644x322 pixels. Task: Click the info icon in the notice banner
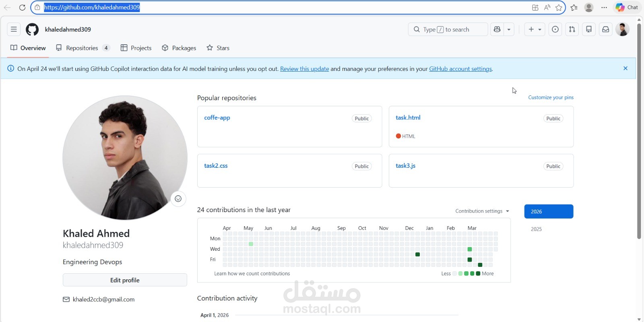pyautogui.click(x=11, y=68)
